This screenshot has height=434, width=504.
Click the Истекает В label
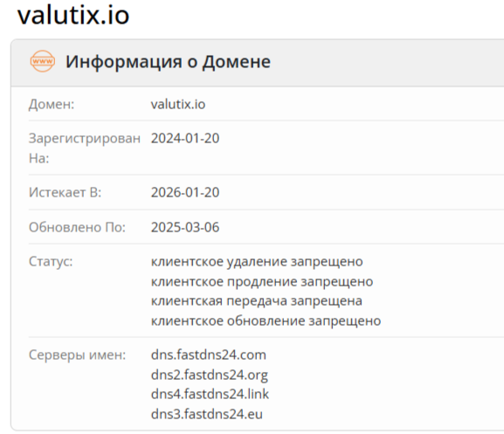[x=65, y=192]
